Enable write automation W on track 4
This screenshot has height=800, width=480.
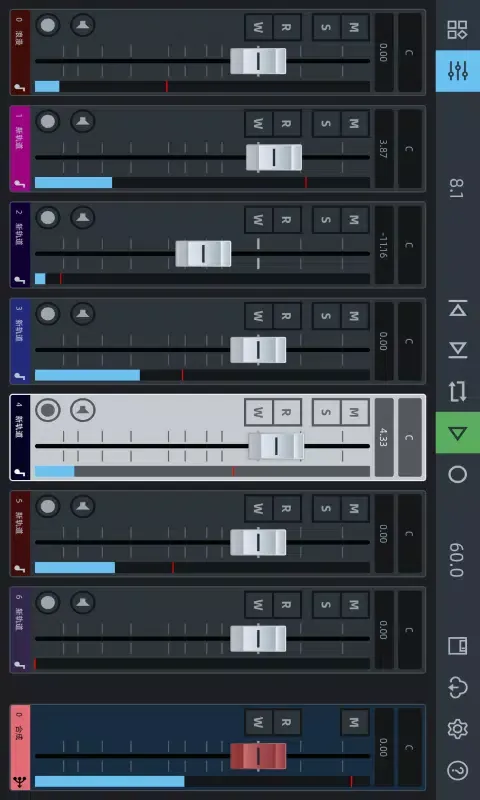(x=259, y=412)
